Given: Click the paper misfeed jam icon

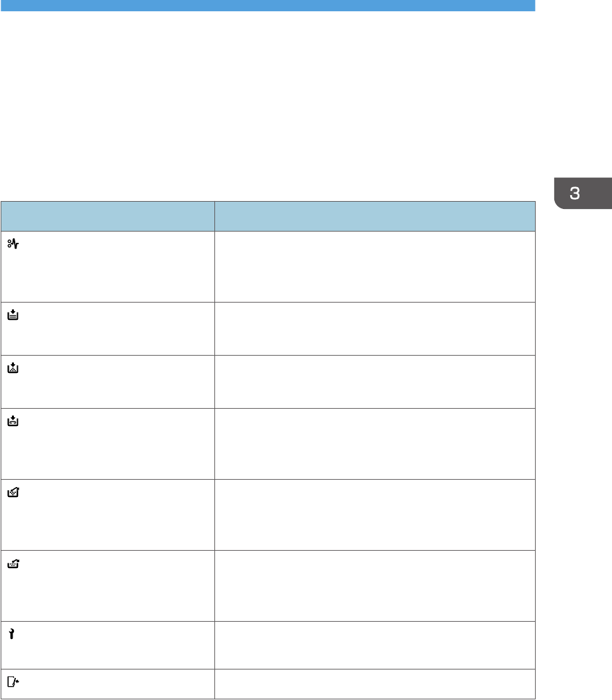Looking at the screenshot, I should click(13, 244).
